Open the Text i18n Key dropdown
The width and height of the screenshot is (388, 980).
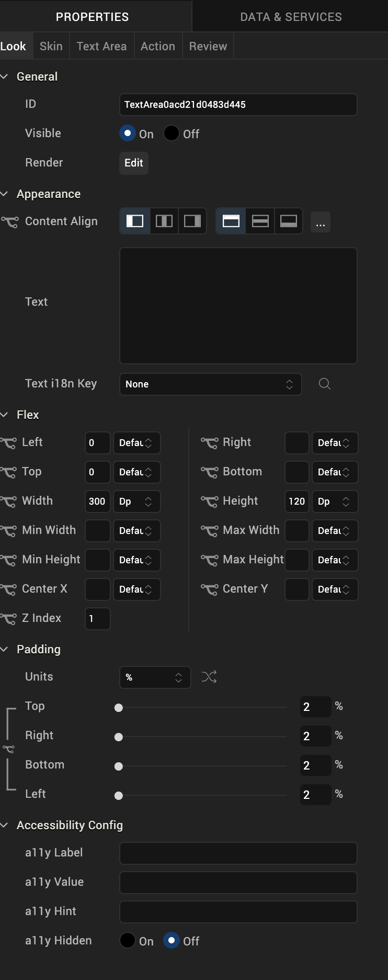(x=210, y=384)
